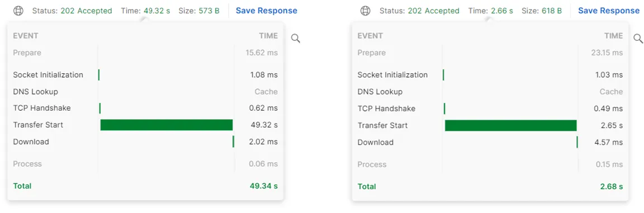The height and width of the screenshot is (213, 644).
Task: Click the Total 2.68 s value
Action: (611, 186)
